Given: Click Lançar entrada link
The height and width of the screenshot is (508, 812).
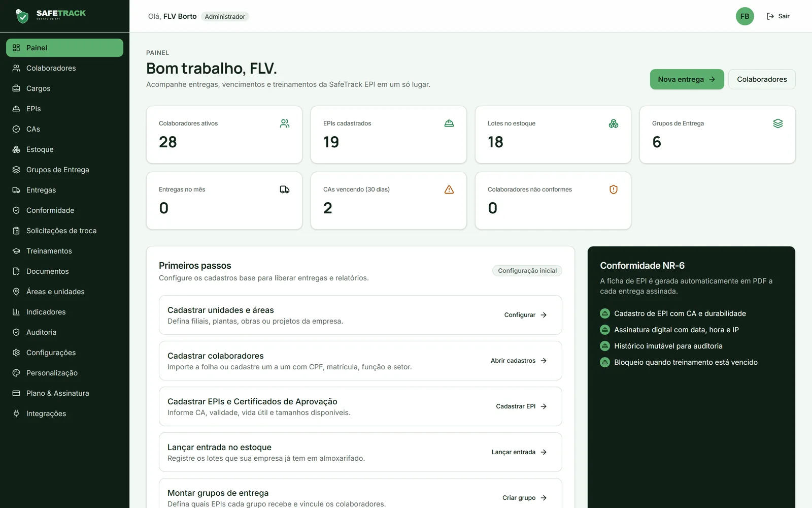Looking at the screenshot, I should coord(519,452).
